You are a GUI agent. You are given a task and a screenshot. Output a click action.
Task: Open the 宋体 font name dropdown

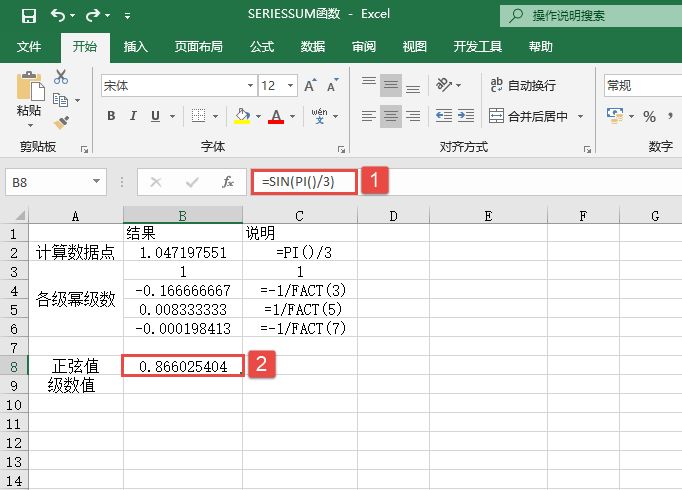click(250, 86)
